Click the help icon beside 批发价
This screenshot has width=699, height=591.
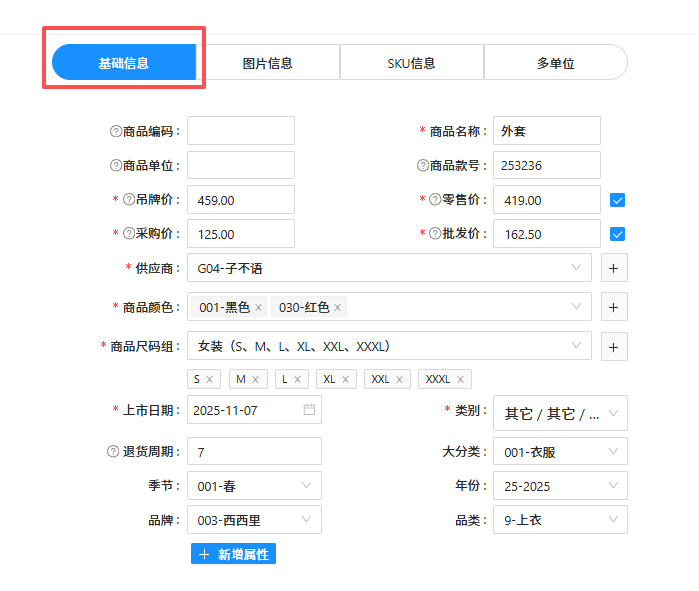point(435,233)
